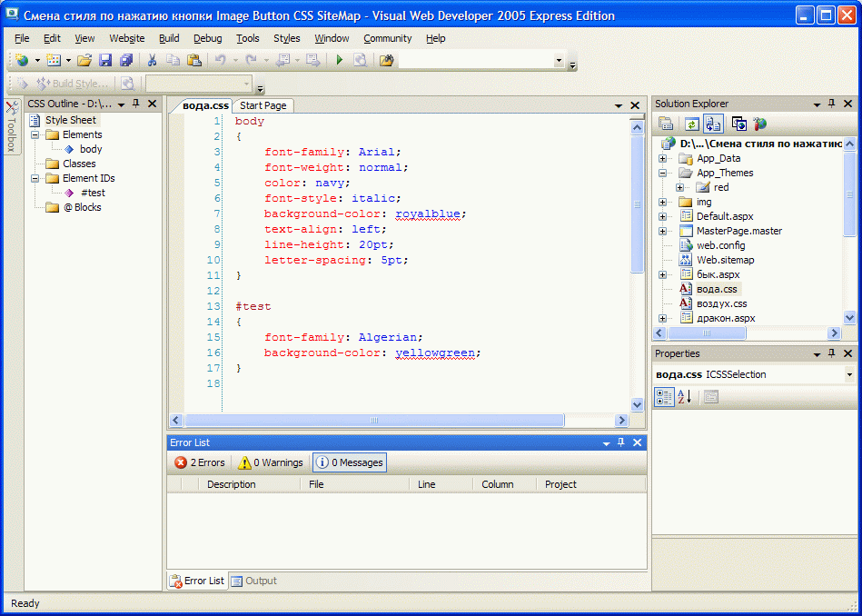Toggle auto-hide pin on CSS Outline panel
The width and height of the screenshot is (862, 616).
135,104
